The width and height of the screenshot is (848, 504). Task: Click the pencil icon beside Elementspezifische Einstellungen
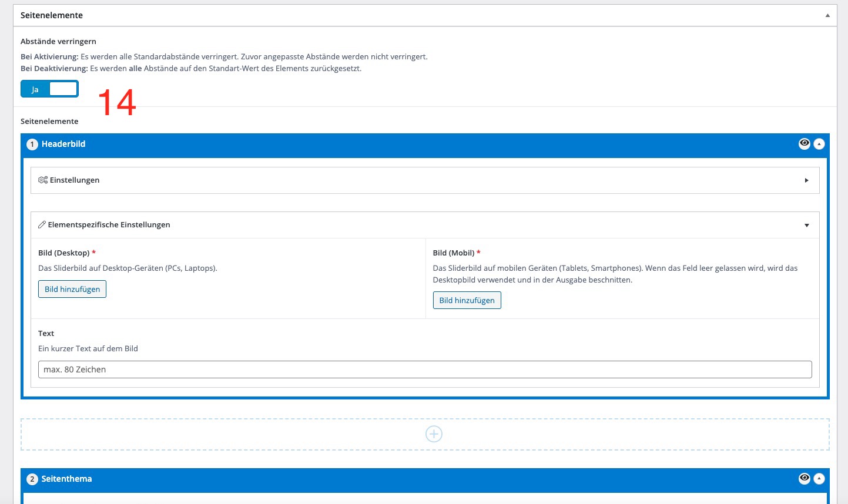pyautogui.click(x=42, y=225)
